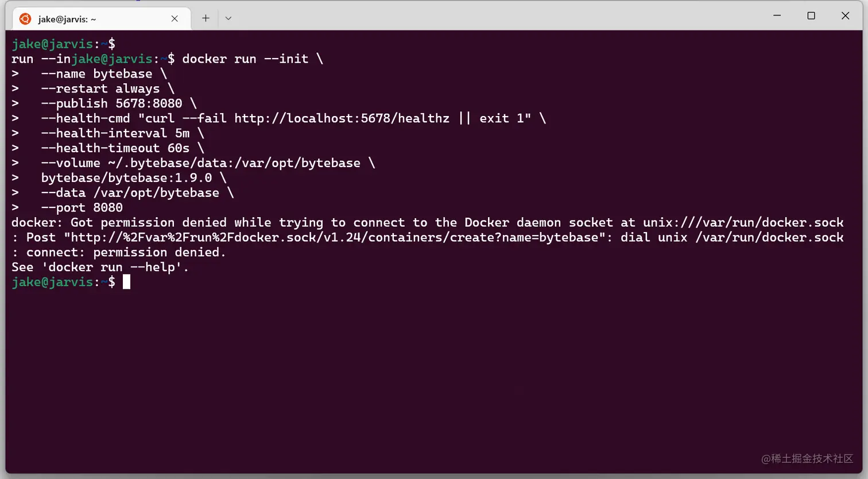
Task: Click the '--port 8080' line
Action: coord(82,208)
